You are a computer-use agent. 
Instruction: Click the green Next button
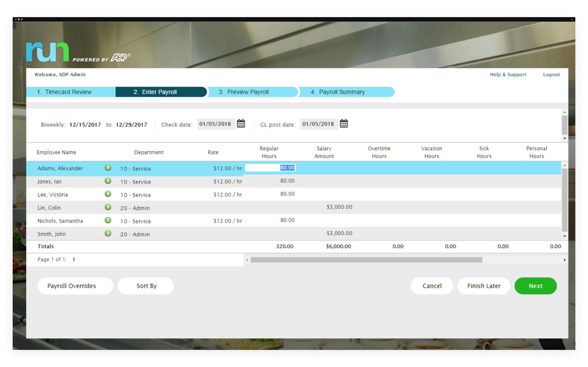click(x=536, y=286)
